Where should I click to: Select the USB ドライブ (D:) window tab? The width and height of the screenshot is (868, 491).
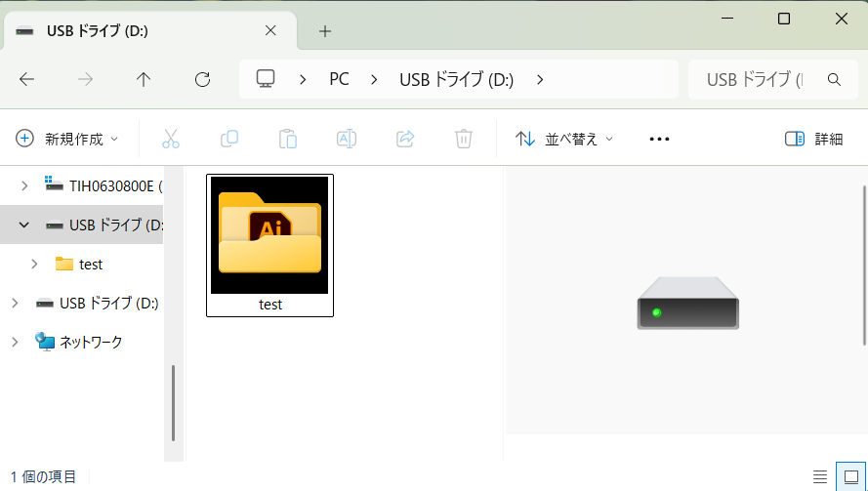150,31
